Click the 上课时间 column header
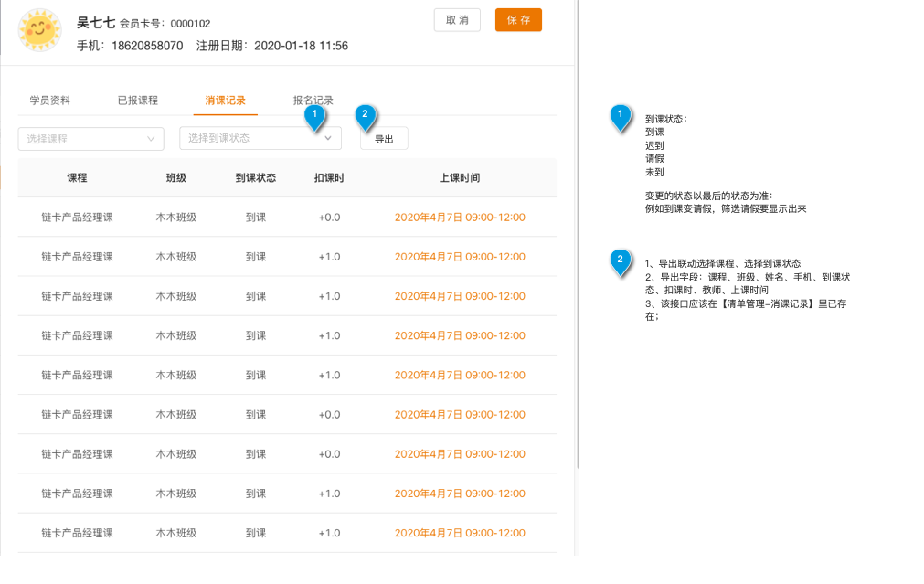Screen dimensions: 924x584 [460, 178]
